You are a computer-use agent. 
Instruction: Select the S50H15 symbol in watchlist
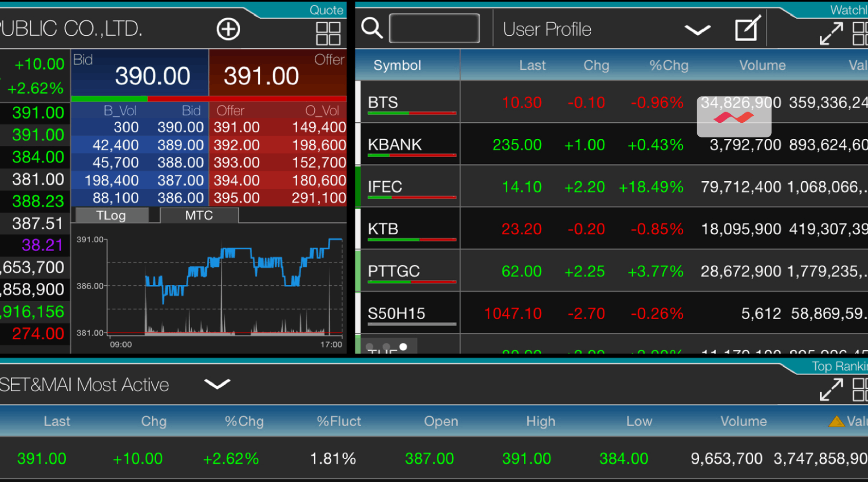(x=396, y=313)
